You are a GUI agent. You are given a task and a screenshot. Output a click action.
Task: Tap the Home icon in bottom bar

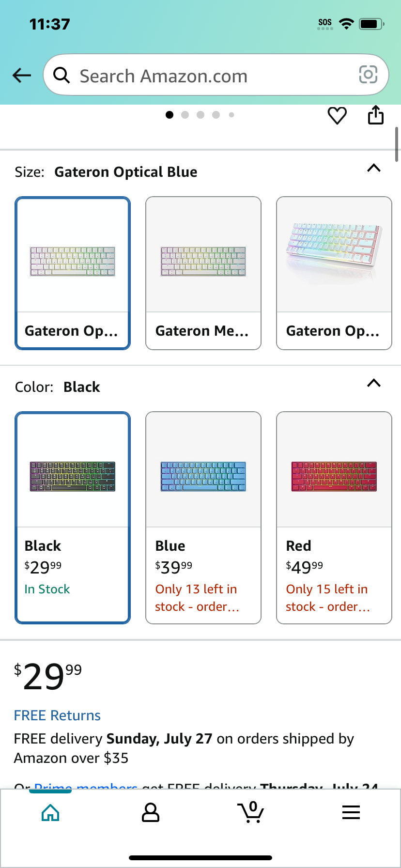(x=50, y=812)
